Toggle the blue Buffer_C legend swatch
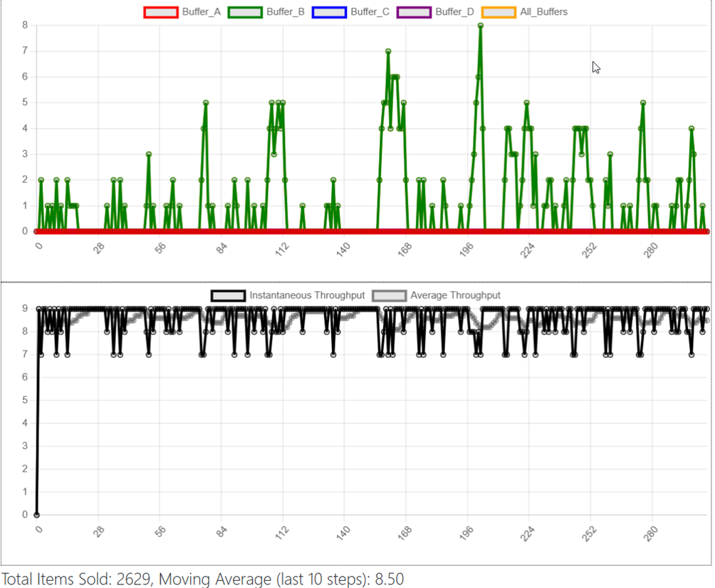The width and height of the screenshot is (715, 588). click(329, 12)
